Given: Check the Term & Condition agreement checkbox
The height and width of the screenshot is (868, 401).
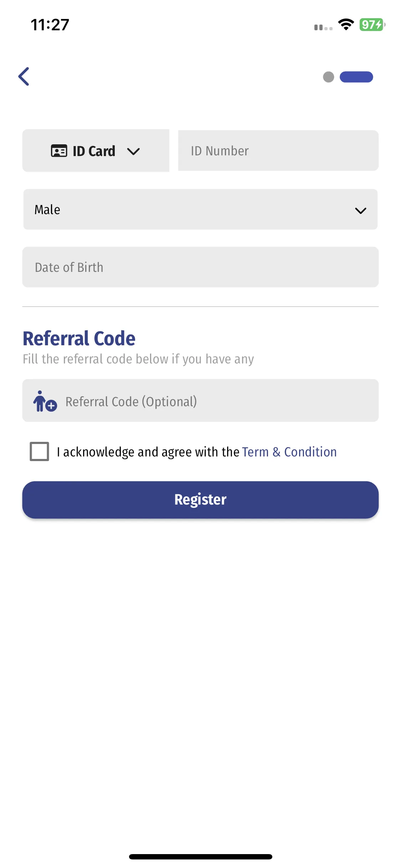Looking at the screenshot, I should point(40,451).
